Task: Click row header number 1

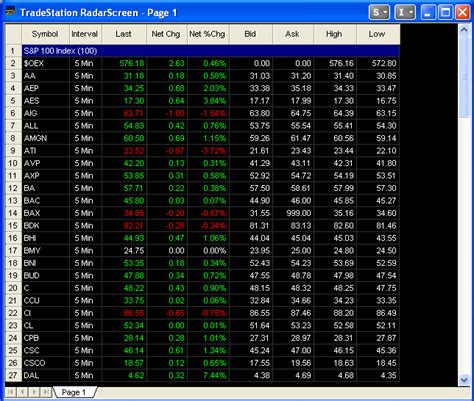Action: pyautogui.click(x=13, y=51)
